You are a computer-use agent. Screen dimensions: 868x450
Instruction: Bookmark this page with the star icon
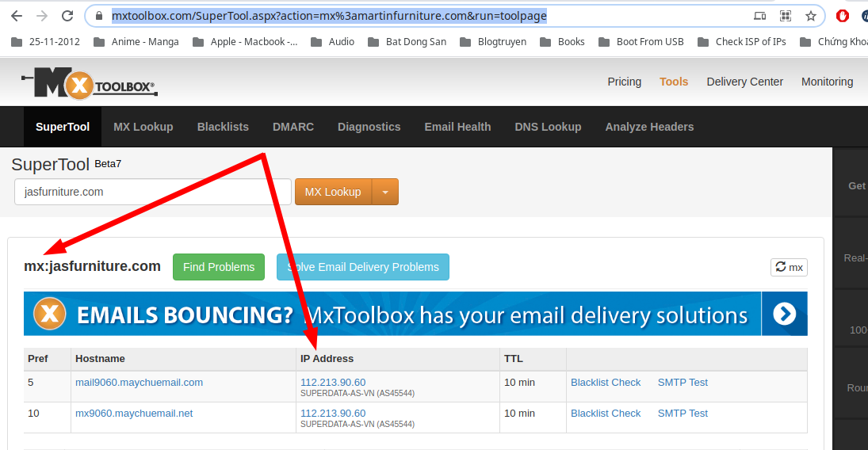click(810, 16)
